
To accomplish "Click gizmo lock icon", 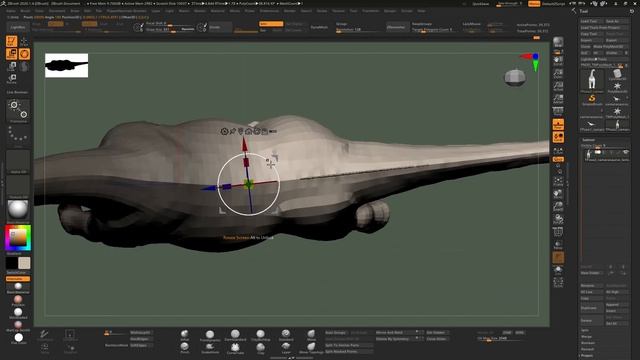I will coord(265,131).
